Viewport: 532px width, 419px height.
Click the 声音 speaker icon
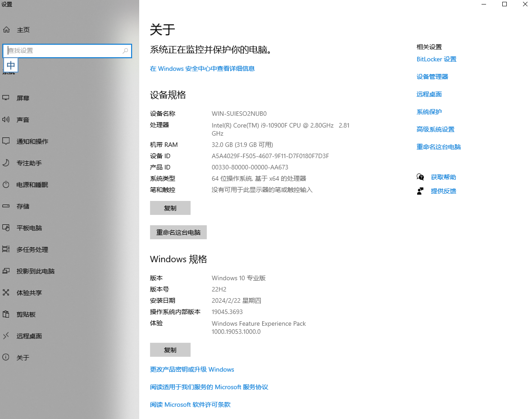pyautogui.click(x=6, y=119)
